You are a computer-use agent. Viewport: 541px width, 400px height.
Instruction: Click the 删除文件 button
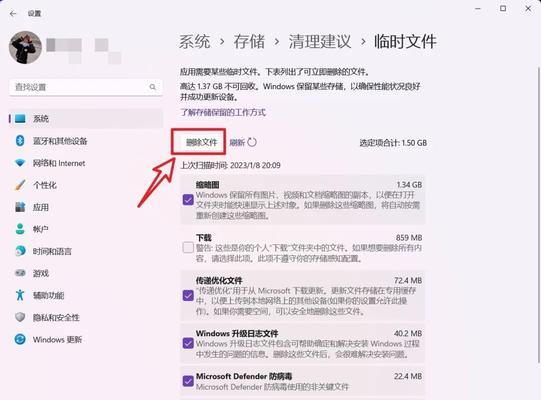click(x=201, y=142)
